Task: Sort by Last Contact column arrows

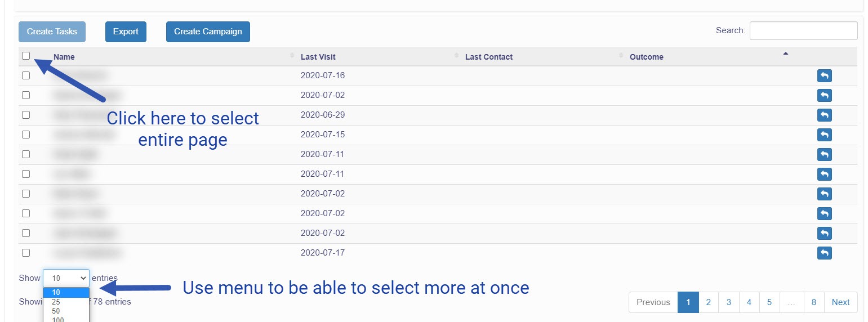Action: point(621,56)
